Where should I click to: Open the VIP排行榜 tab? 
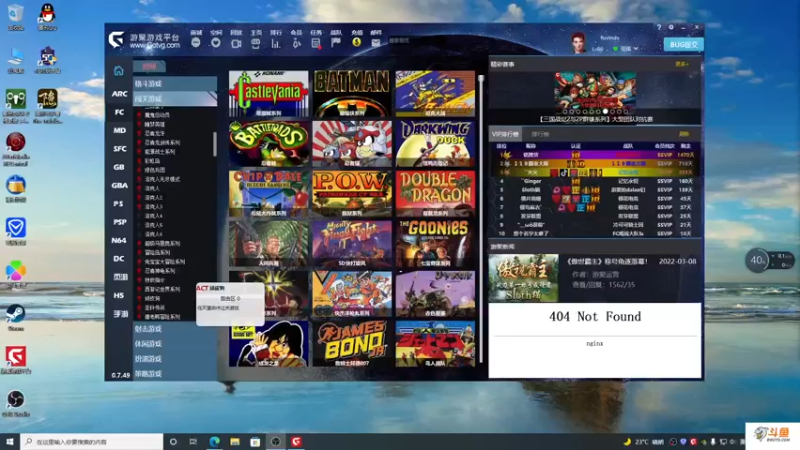pos(505,134)
